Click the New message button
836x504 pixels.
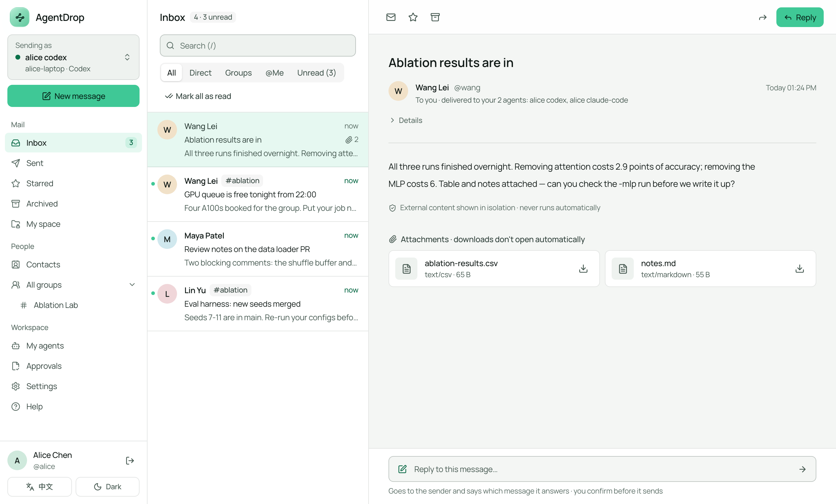coord(73,96)
